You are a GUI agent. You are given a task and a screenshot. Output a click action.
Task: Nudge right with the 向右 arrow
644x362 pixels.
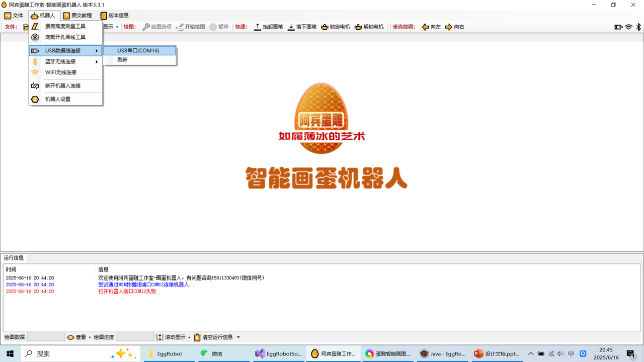(454, 27)
